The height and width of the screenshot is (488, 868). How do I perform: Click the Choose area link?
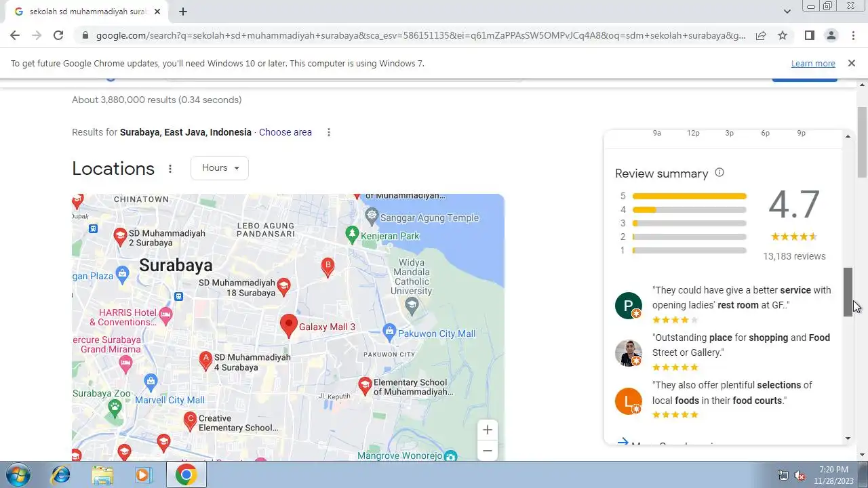(x=285, y=132)
